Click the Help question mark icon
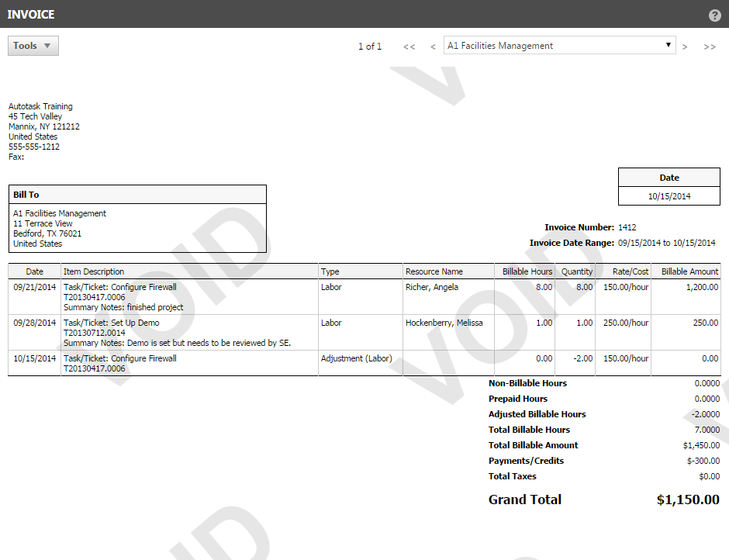The image size is (729, 560). pos(714,15)
